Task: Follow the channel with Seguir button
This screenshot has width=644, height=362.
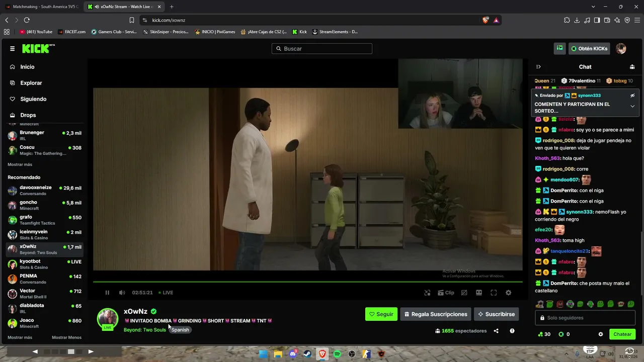Action: coord(381,314)
